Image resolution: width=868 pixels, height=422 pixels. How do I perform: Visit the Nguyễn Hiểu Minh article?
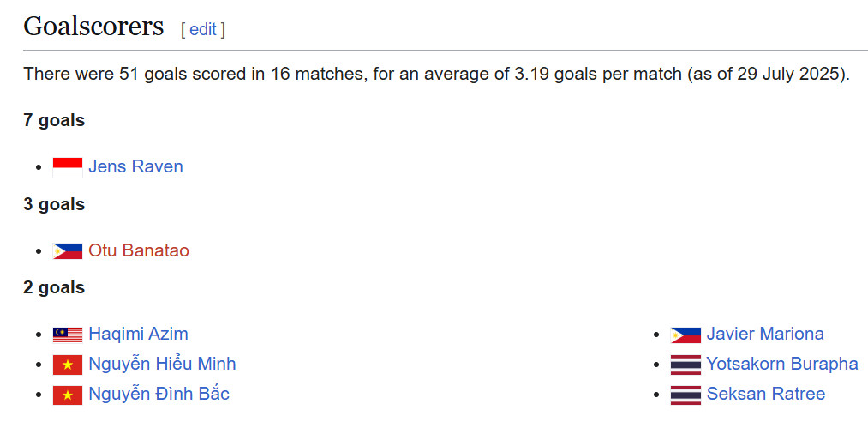162,364
